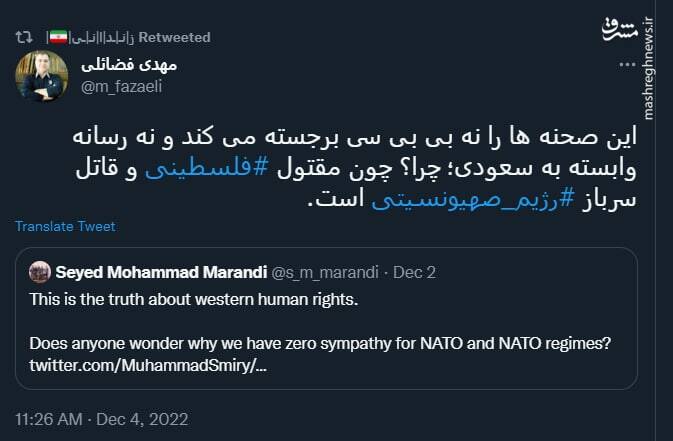Open the twitter.com/MuhammadSmiry link
Image resolution: width=673 pixels, height=441 pixels.
[x=148, y=366]
